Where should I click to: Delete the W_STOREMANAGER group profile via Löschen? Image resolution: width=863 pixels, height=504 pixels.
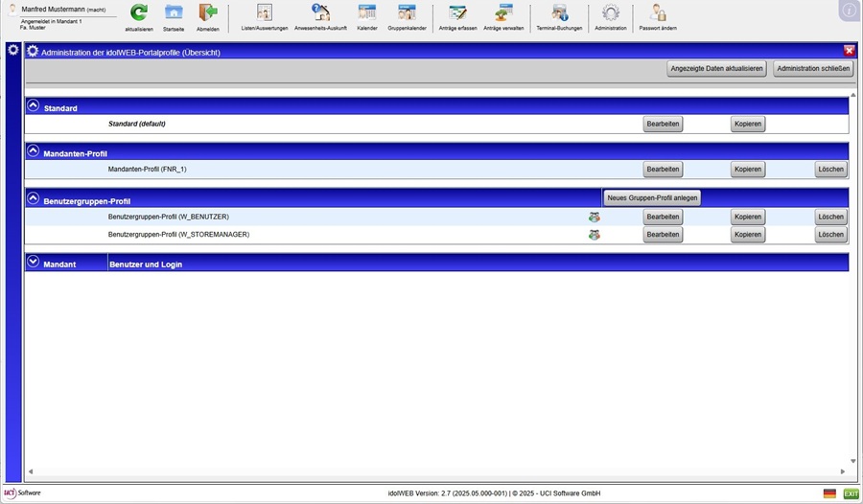(x=831, y=235)
